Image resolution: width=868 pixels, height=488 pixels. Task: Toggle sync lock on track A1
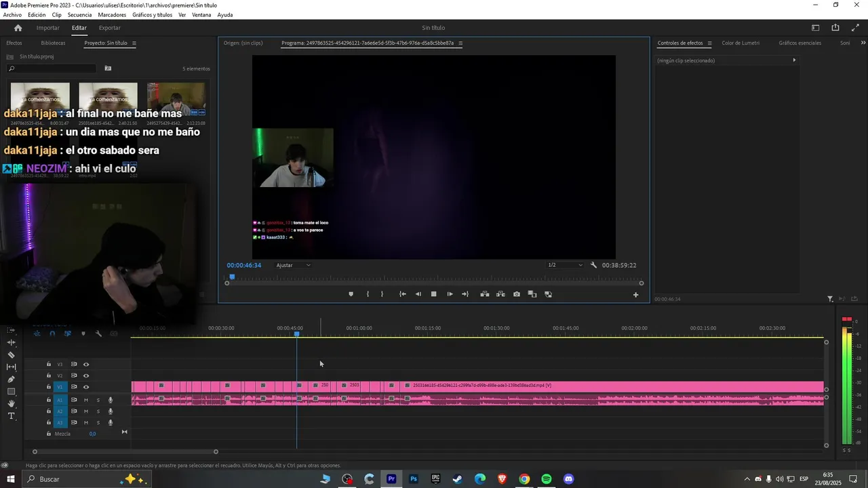click(74, 401)
